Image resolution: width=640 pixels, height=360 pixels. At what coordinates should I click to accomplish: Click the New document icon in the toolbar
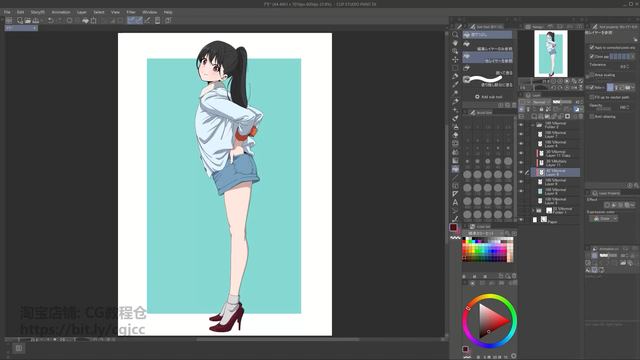pyautogui.click(x=20, y=20)
